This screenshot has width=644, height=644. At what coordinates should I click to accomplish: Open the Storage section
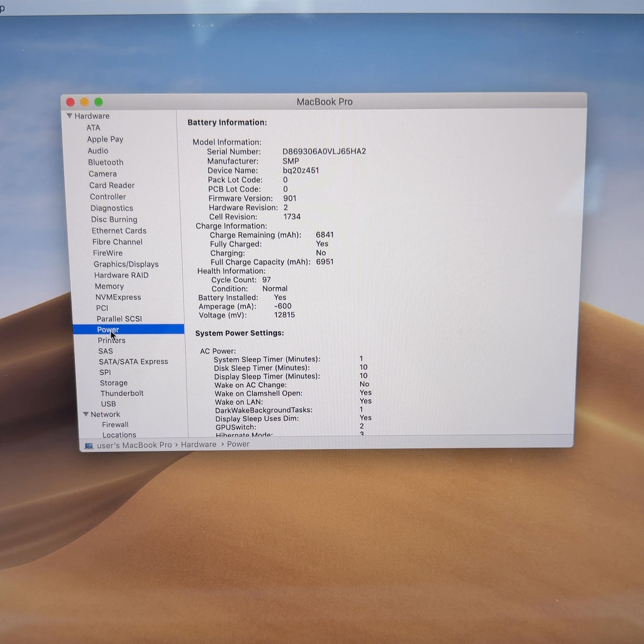[114, 383]
